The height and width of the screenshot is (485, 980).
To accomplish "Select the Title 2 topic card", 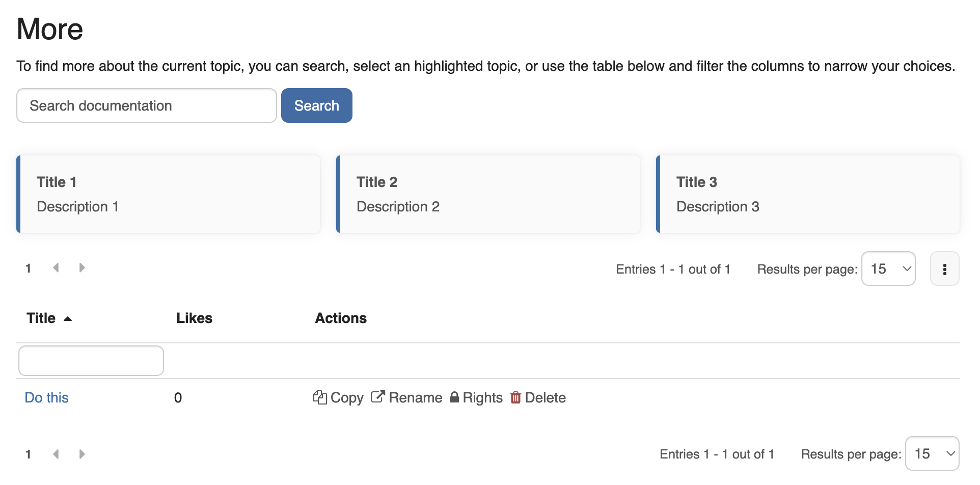I will point(488,194).
